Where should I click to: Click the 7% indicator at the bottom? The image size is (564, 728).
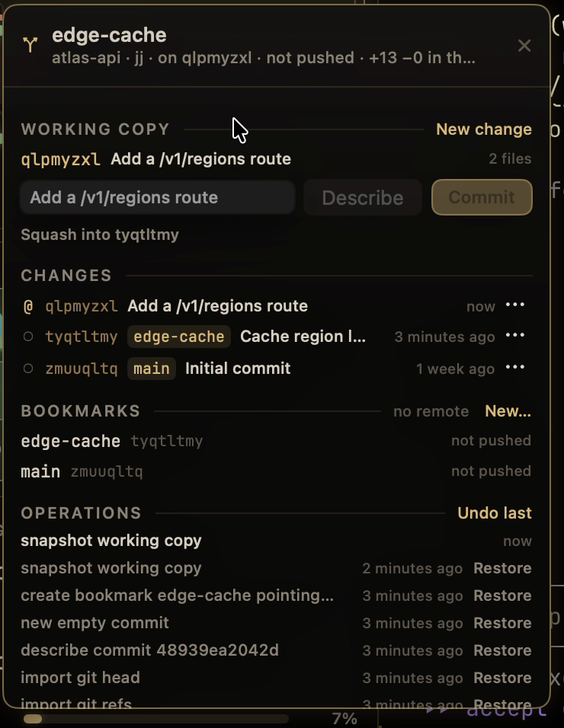point(344,719)
